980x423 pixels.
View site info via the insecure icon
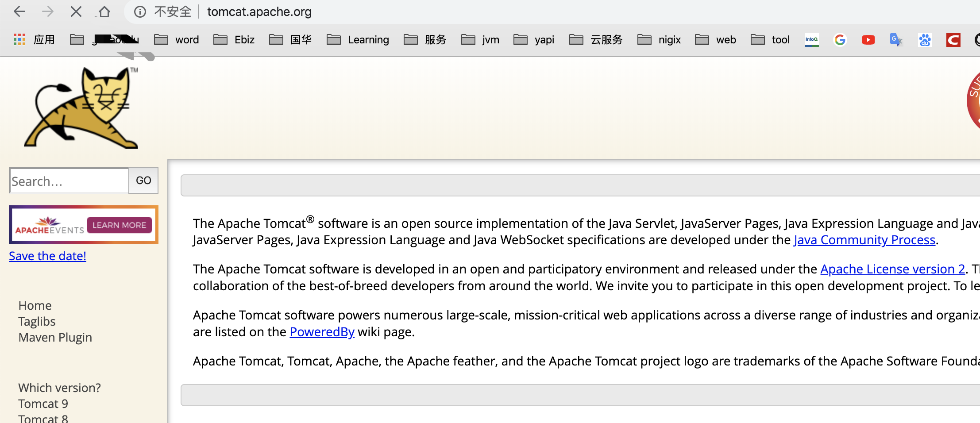pos(140,12)
